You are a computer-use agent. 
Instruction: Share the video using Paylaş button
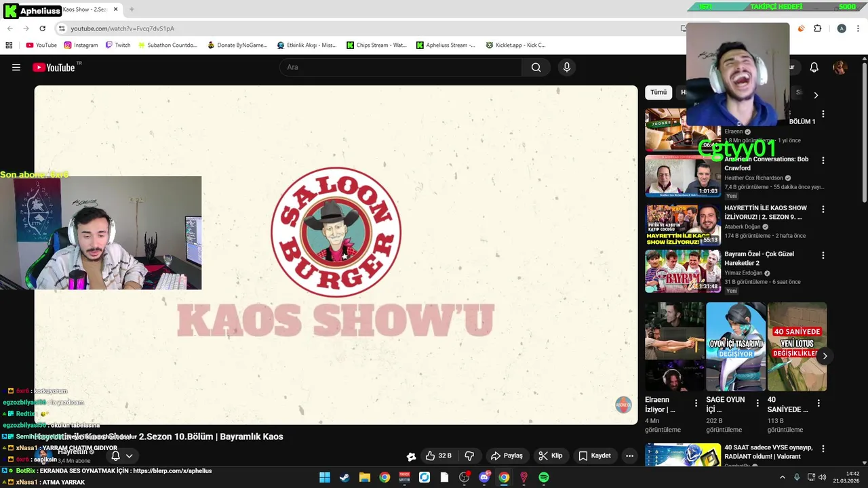507,455
